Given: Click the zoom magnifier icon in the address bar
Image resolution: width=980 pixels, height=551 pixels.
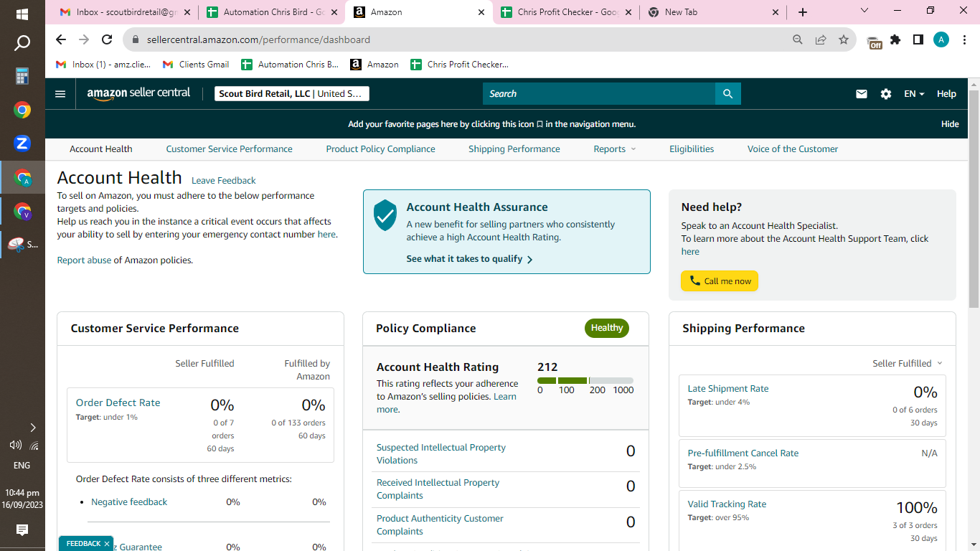Looking at the screenshot, I should point(798,40).
